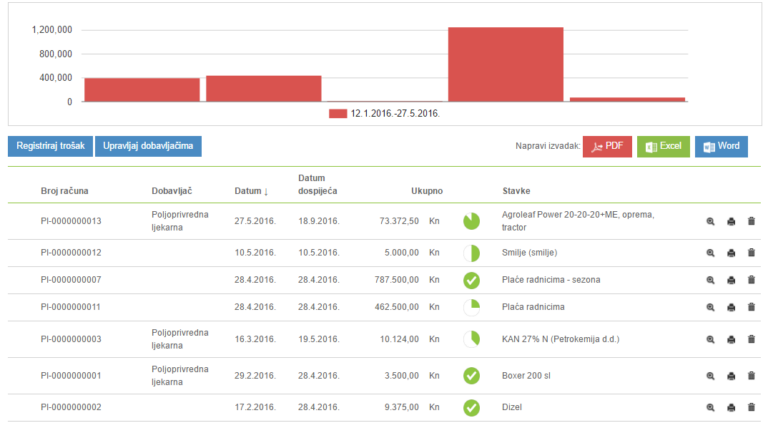Delete invoice PI-0000000003
Image resolution: width=768 pixels, height=423 pixels.
pos(751,339)
